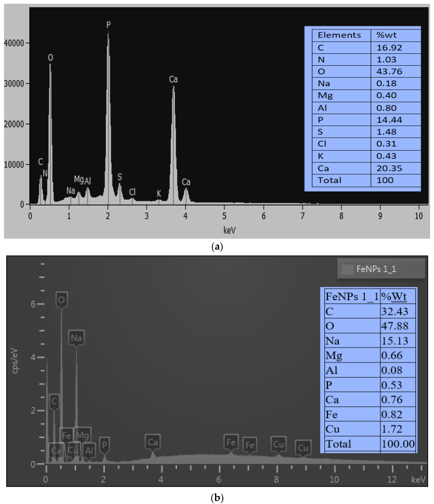
Task: Click the O peak label in the lower spectrum
Action: tap(61, 300)
